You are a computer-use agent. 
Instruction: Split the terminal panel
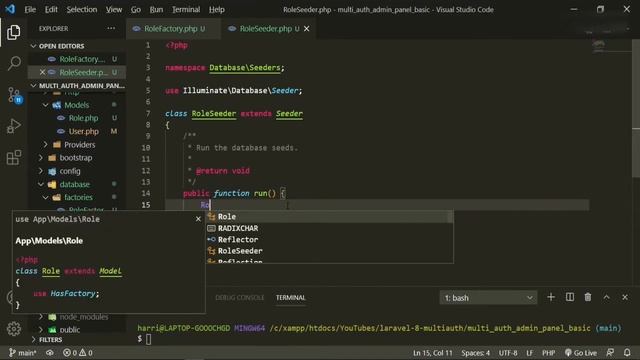(x=570, y=297)
